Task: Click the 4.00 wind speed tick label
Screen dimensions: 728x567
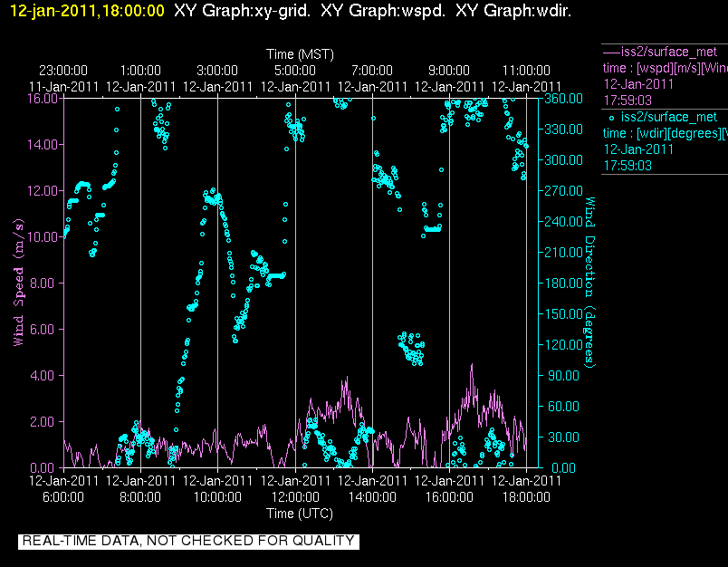Action: (43, 376)
